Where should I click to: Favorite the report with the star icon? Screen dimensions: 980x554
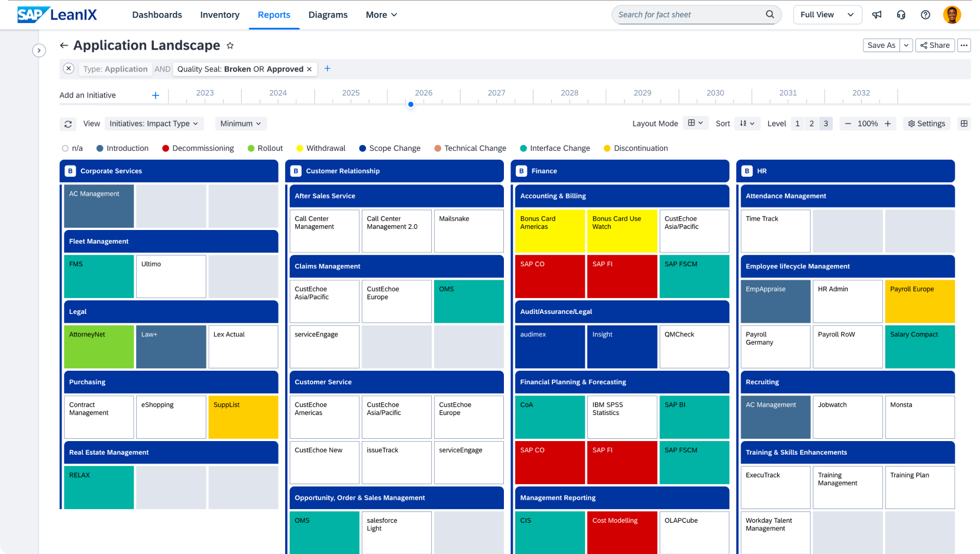point(230,46)
